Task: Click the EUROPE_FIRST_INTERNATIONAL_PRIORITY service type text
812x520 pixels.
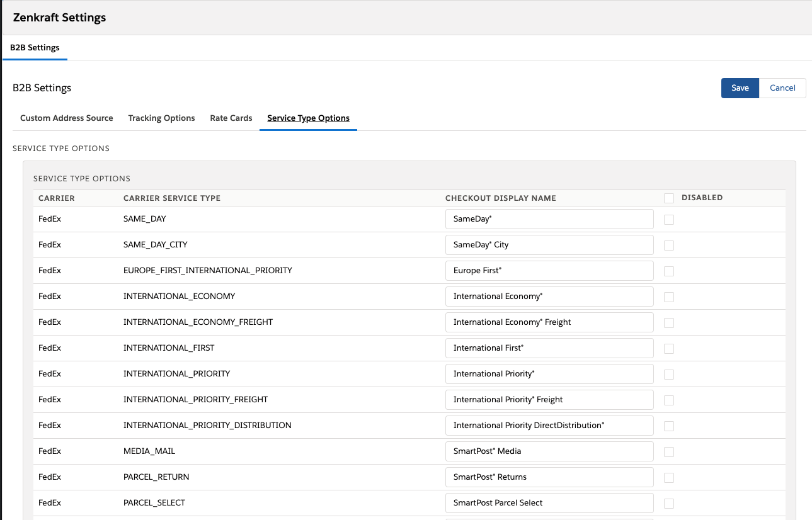Action: 208,270
